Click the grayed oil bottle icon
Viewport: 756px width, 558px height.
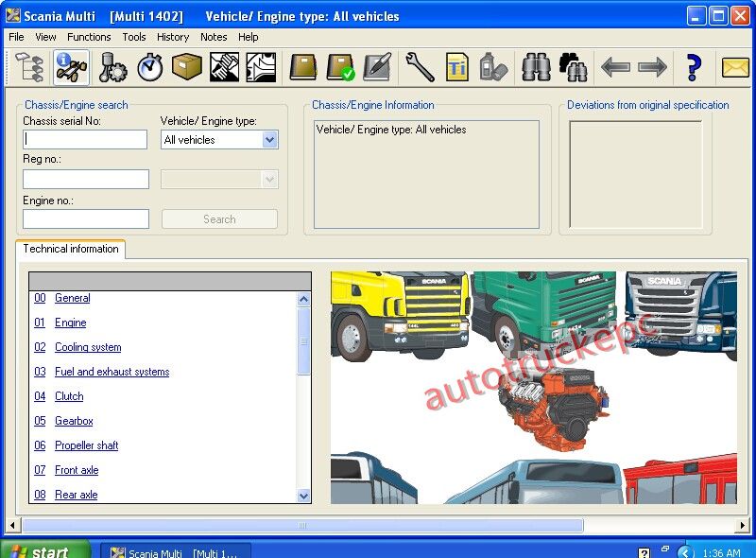click(493, 67)
